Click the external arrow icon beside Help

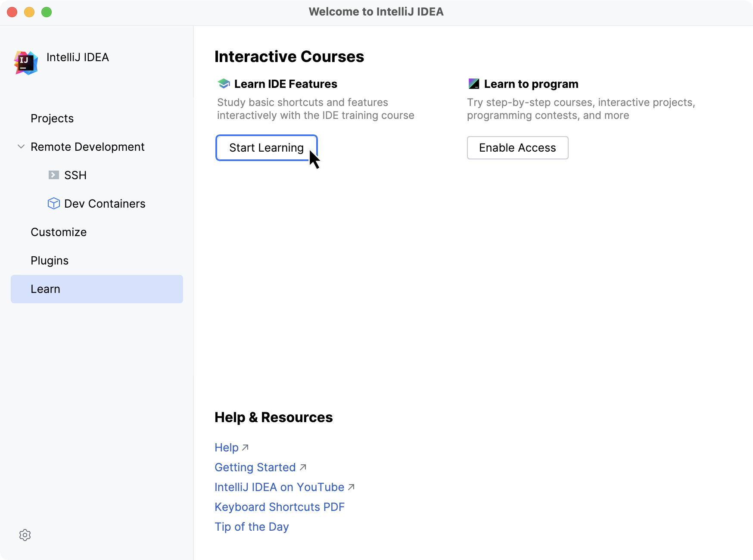pos(246,448)
